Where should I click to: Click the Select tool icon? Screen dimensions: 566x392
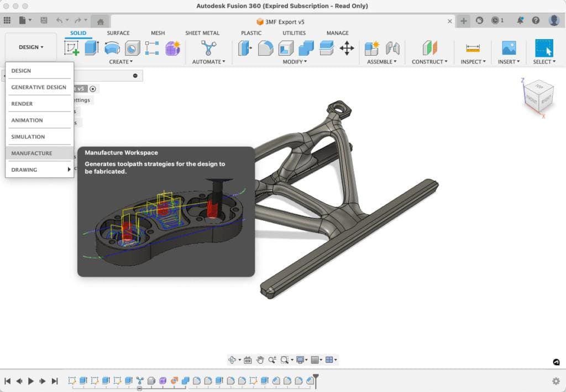point(544,48)
